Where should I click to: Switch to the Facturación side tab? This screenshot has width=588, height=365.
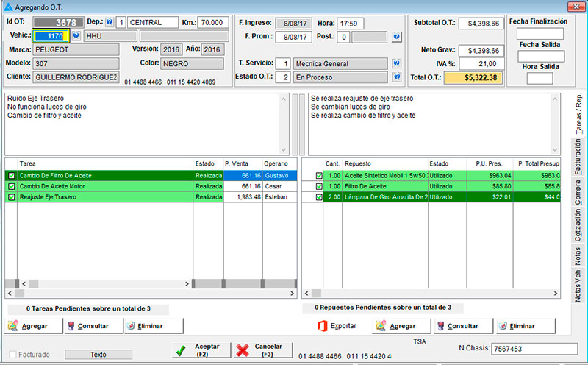coord(578,157)
